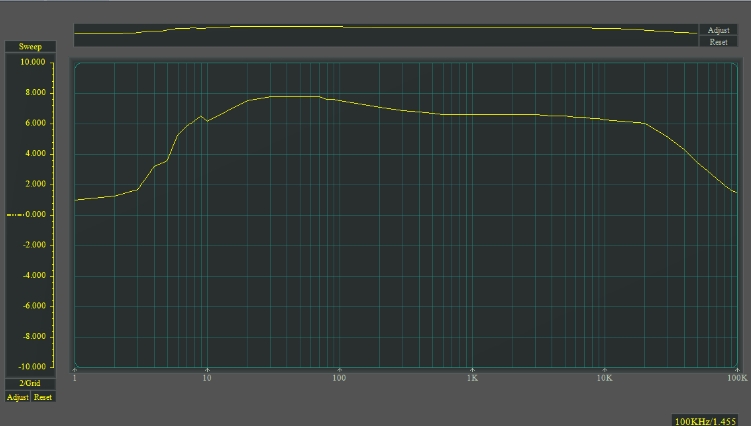
Task: Click the 10.000 value on the vertical axis
Action: tap(33, 62)
